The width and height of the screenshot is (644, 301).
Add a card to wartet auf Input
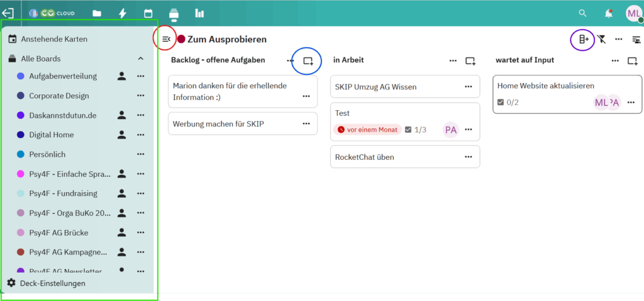click(x=633, y=60)
